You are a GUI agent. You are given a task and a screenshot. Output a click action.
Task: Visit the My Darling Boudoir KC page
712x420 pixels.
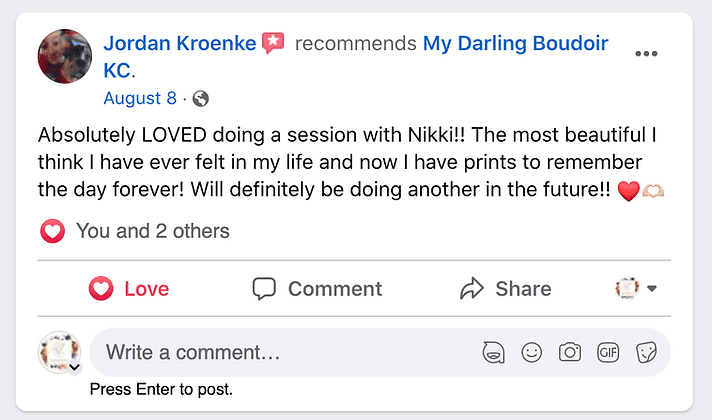click(529, 44)
